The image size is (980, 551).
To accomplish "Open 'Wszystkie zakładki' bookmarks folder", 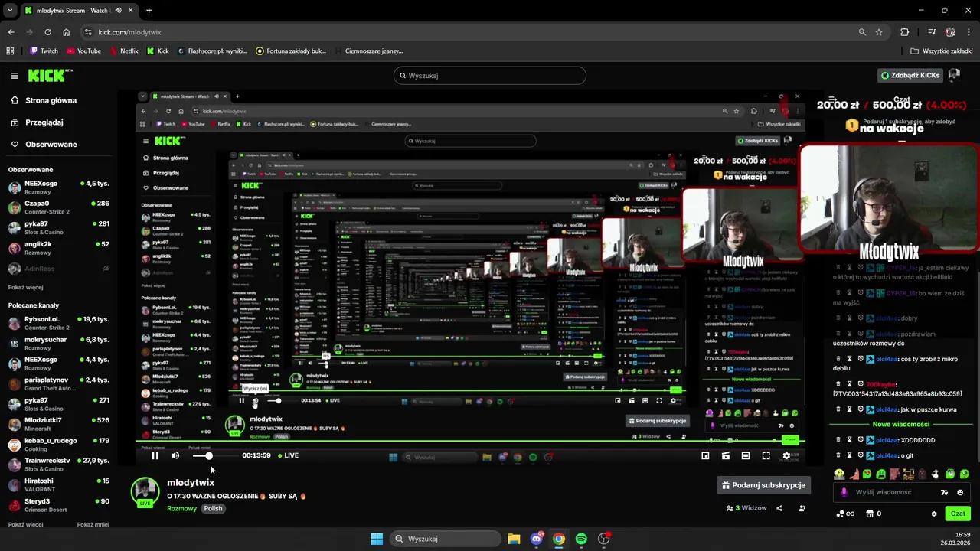I will 942,51.
